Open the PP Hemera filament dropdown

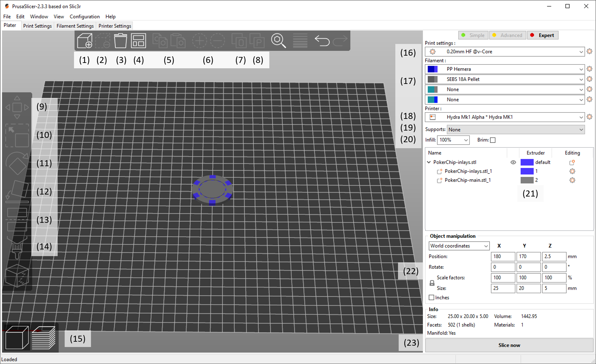coord(505,69)
